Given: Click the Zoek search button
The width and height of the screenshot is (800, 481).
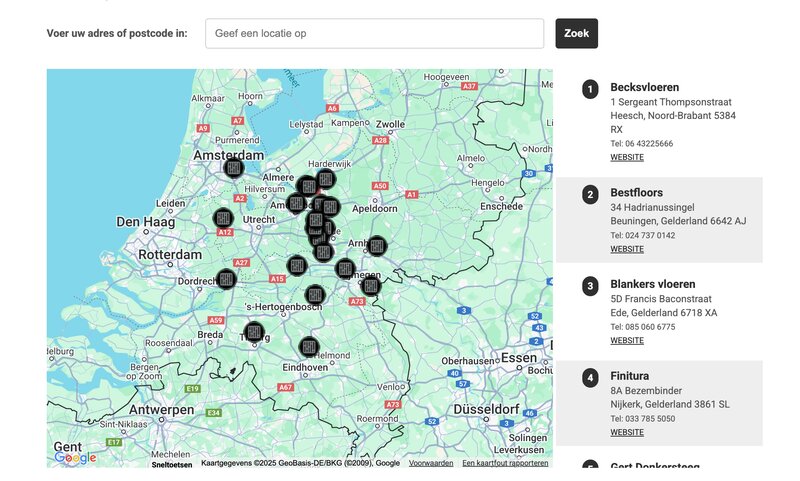Looking at the screenshot, I should point(577,33).
